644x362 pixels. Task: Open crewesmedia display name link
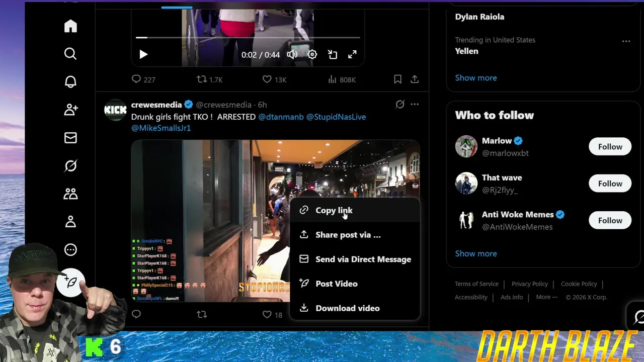(x=156, y=105)
